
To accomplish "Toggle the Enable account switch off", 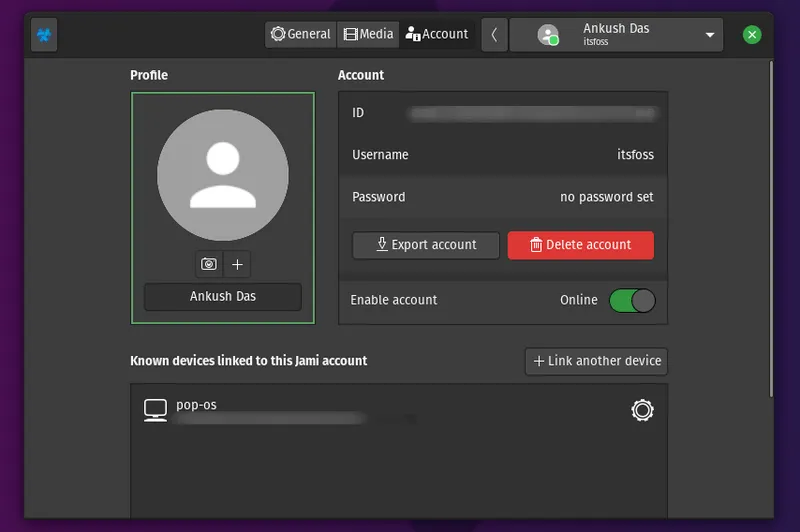I will pyautogui.click(x=631, y=300).
